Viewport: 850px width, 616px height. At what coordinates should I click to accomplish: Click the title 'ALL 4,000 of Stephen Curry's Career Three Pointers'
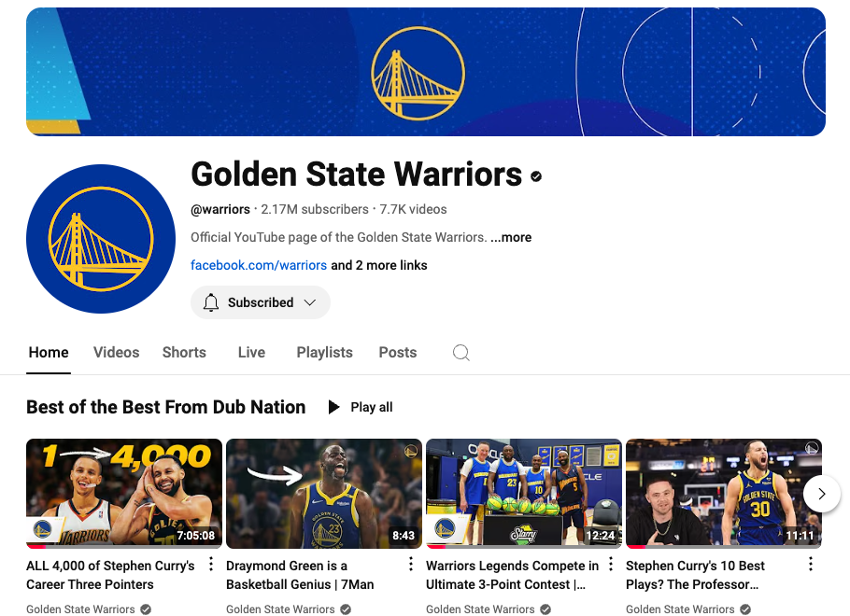click(x=110, y=575)
